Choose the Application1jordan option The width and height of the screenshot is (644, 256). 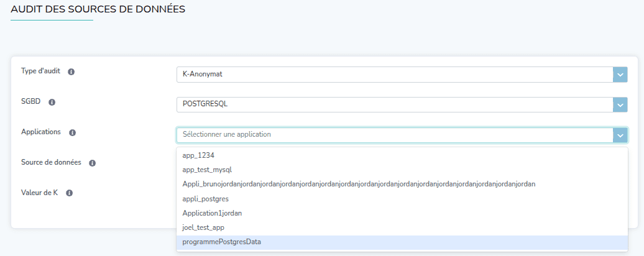[x=212, y=213]
